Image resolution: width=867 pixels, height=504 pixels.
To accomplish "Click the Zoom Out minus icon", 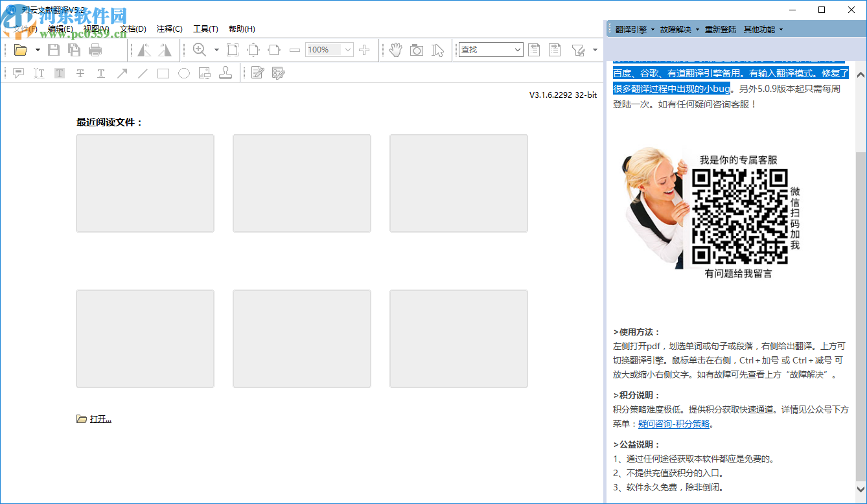I will click(295, 50).
